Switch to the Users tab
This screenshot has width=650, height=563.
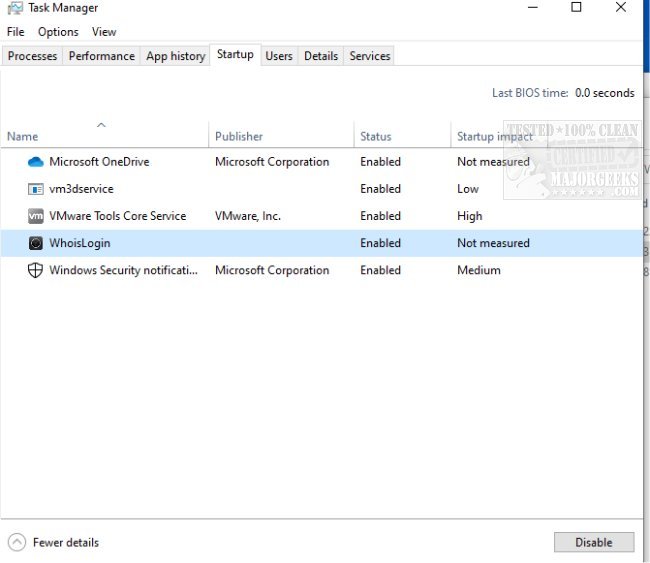[279, 56]
